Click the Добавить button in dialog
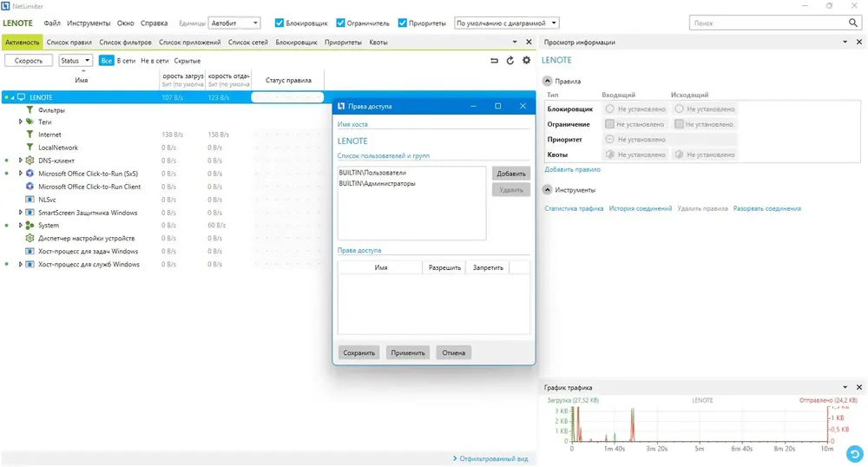Image resolution: width=868 pixels, height=467 pixels. coord(511,174)
